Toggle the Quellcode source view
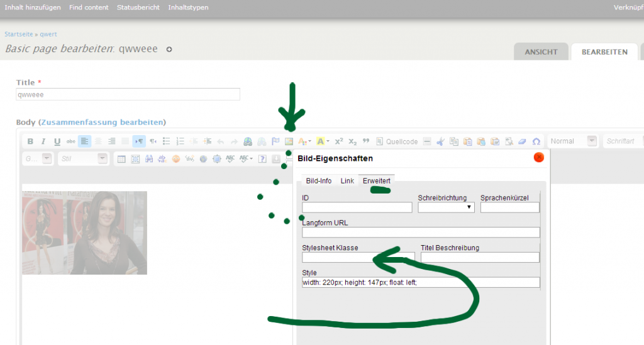Screen dimensions: 644x345 coord(397,141)
